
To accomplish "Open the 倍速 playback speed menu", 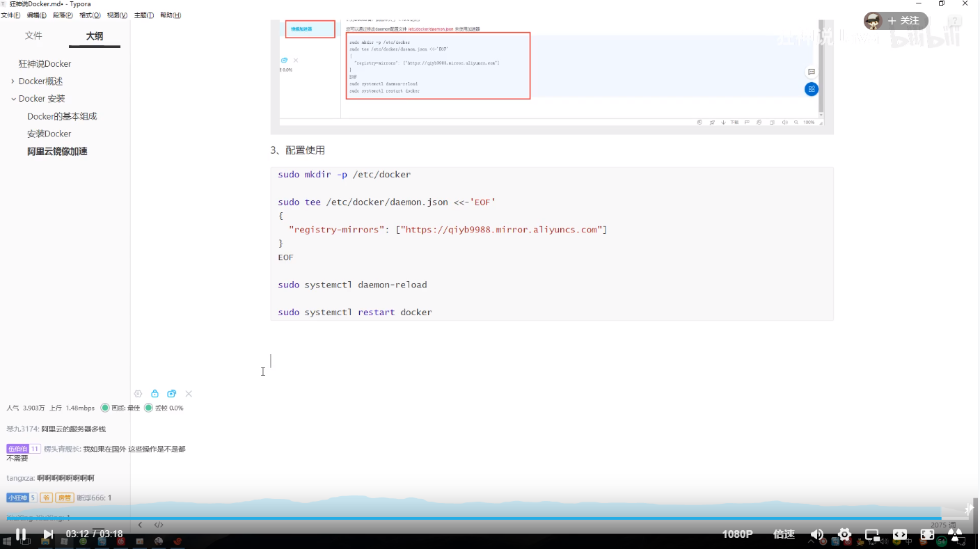I will click(x=784, y=534).
